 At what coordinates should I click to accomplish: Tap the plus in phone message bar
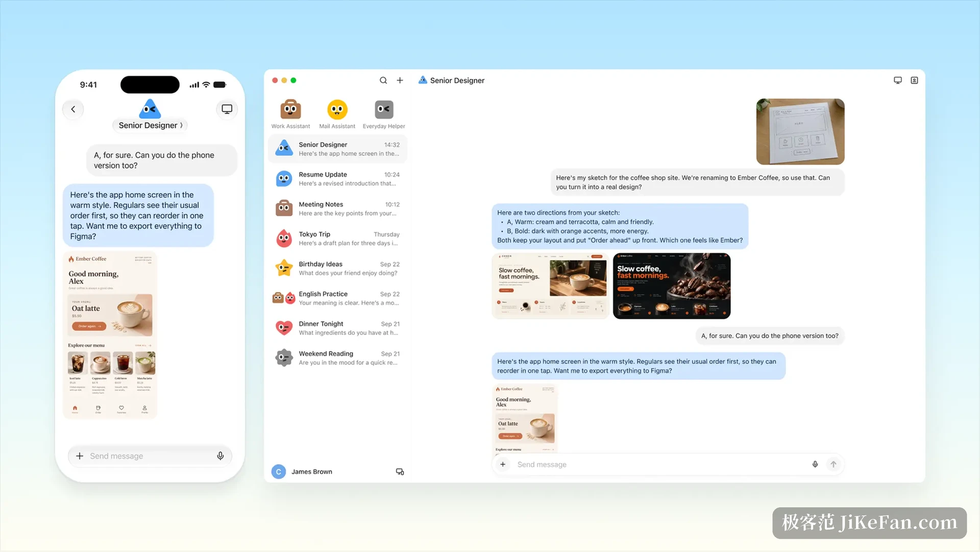point(80,456)
